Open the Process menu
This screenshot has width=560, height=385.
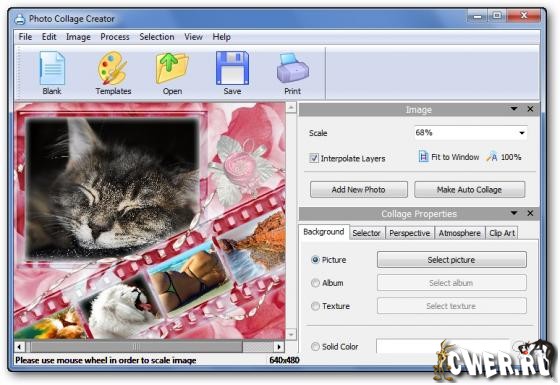coord(115,37)
